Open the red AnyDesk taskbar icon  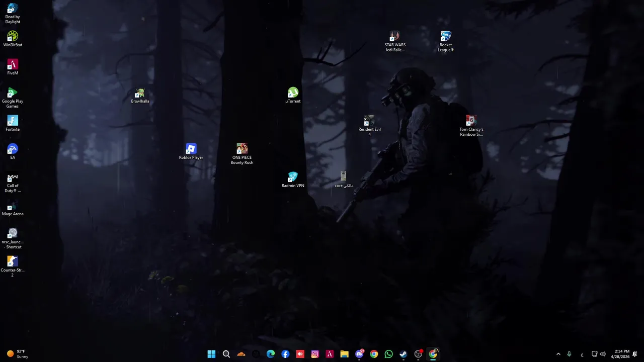(x=300, y=354)
